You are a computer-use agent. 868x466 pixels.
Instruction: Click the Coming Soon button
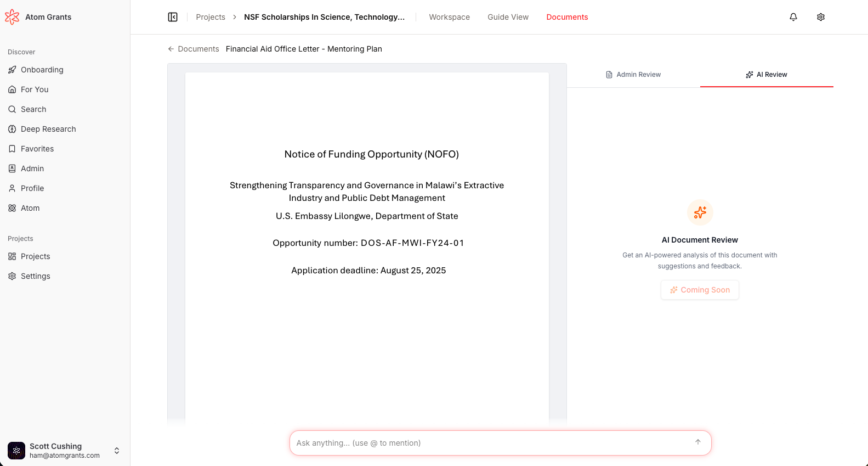point(700,290)
